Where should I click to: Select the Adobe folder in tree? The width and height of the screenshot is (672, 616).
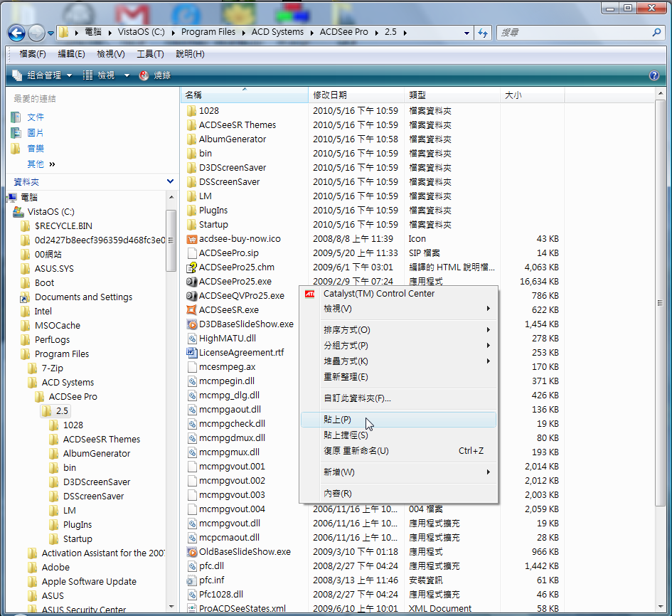tap(55, 567)
